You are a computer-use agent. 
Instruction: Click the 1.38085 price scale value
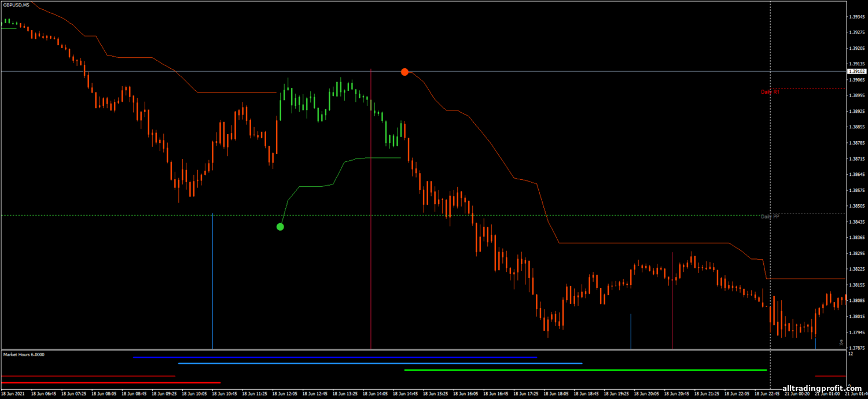coord(857,301)
